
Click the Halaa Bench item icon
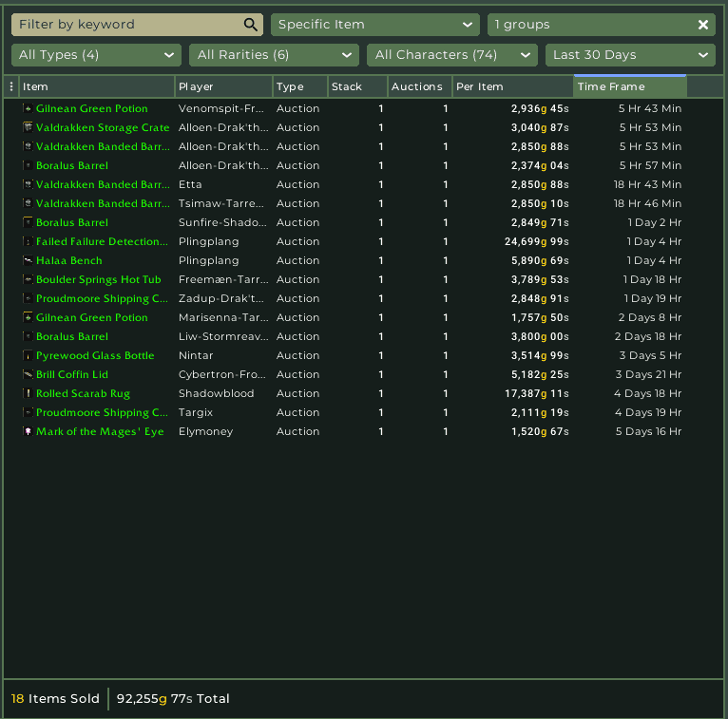click(x=28, y=260)
